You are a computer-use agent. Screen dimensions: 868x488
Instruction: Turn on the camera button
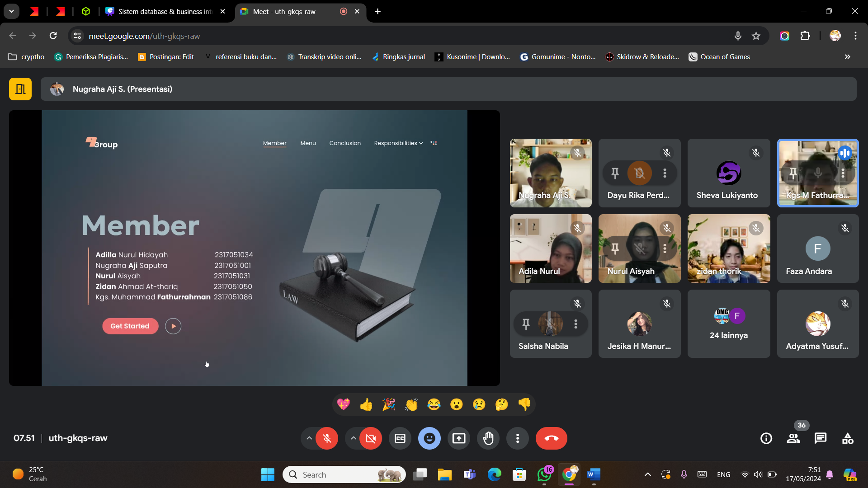tap(371, 438)
